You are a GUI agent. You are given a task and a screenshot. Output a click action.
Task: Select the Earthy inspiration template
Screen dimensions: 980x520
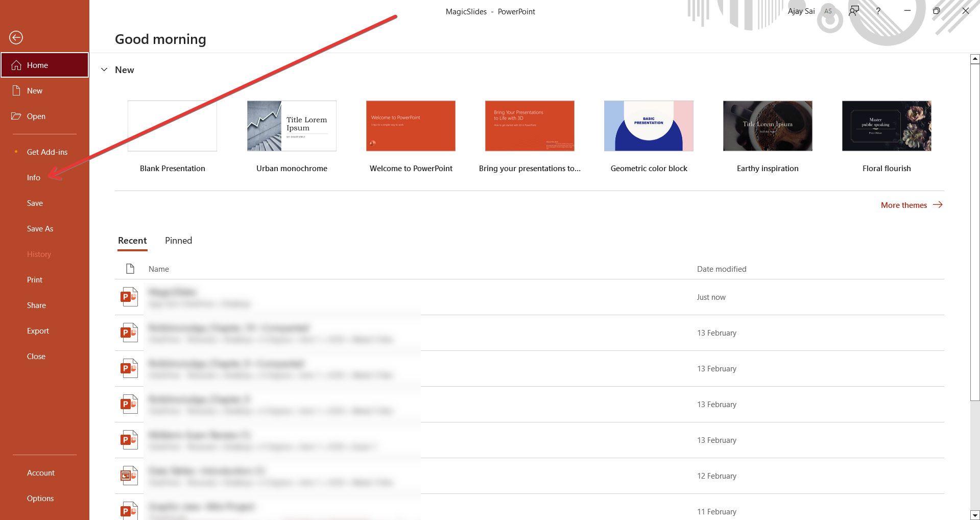[768, 136]
